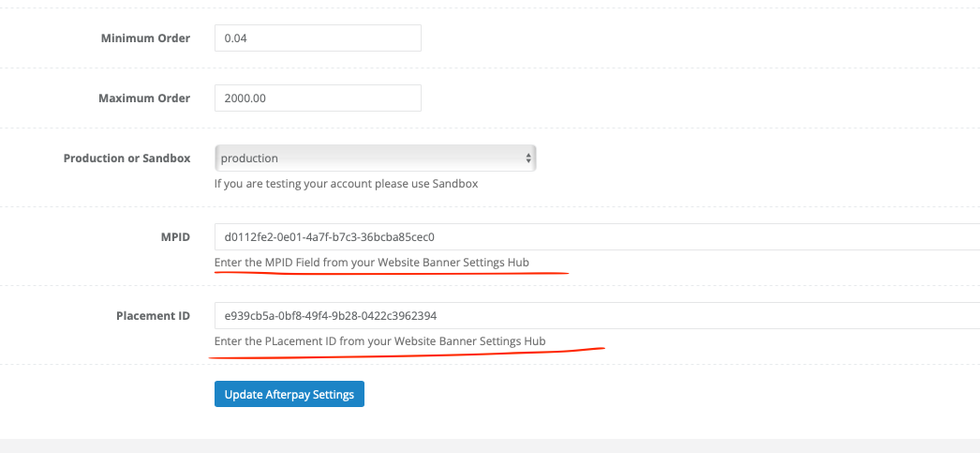Click the 'production' text in the select box

tap(249, 159)
